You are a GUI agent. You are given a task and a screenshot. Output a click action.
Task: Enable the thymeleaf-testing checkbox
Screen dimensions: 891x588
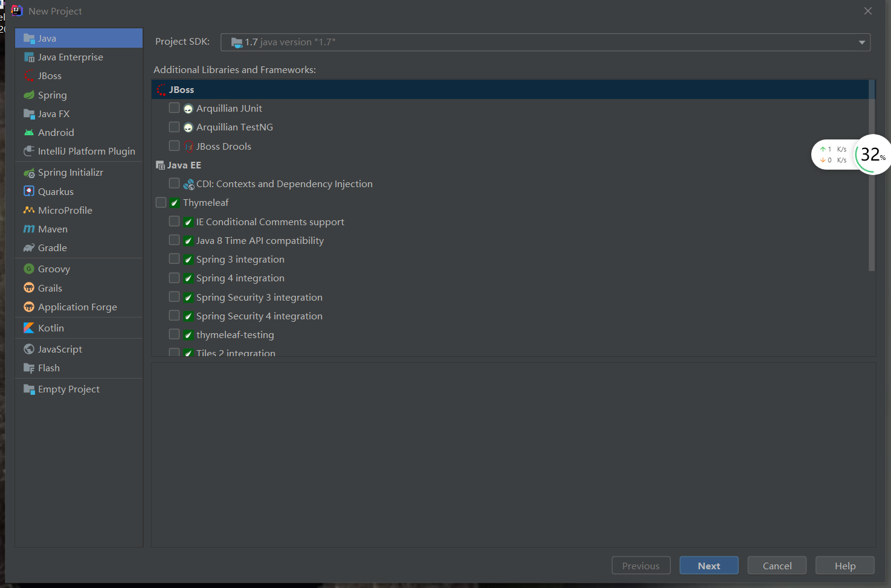click(174, 334)
